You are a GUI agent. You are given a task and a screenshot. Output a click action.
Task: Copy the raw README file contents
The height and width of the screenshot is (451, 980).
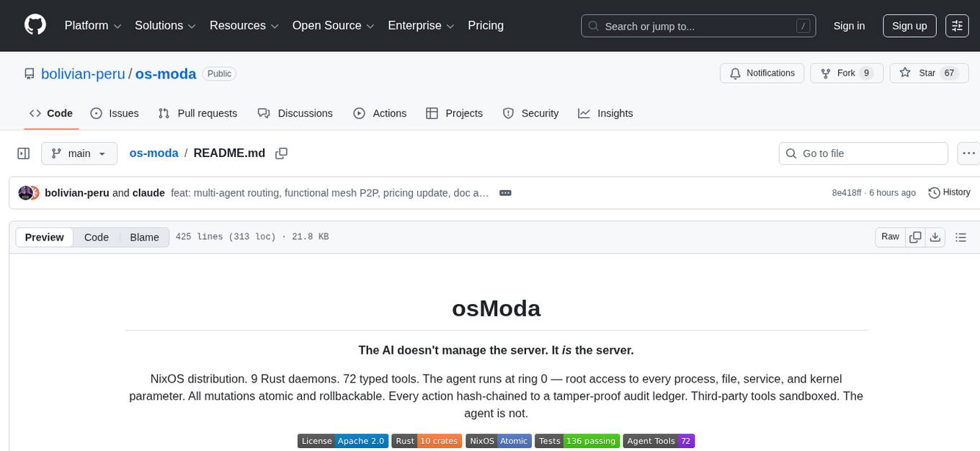pos(915,236)
